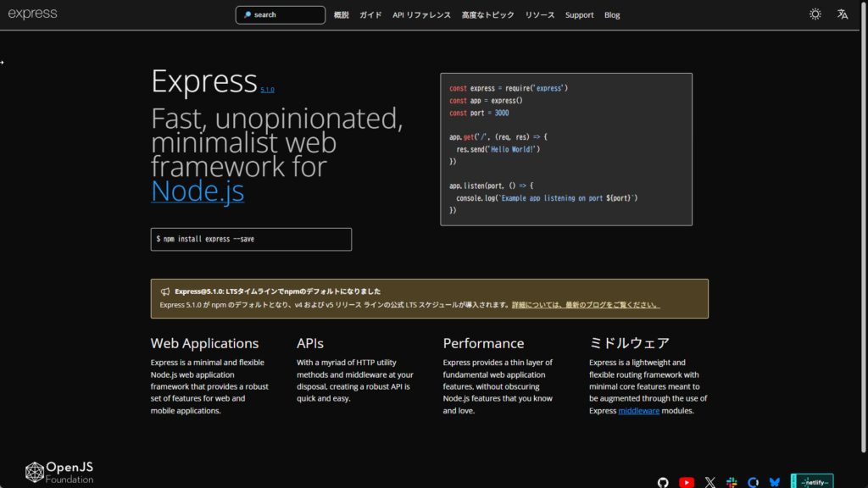Click the OpenJS Foundation logo

(59, 473)
